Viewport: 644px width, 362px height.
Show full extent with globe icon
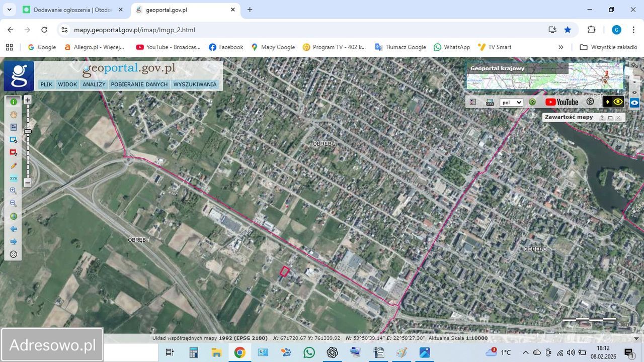tap(14, 216)
